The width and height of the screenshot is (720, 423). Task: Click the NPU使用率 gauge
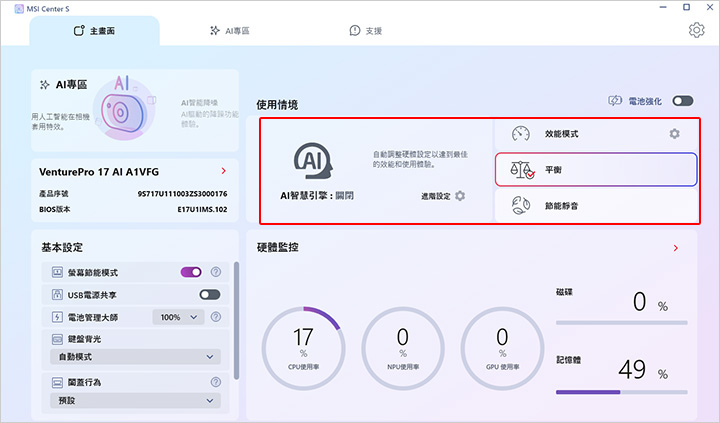(x=403, y=348)
